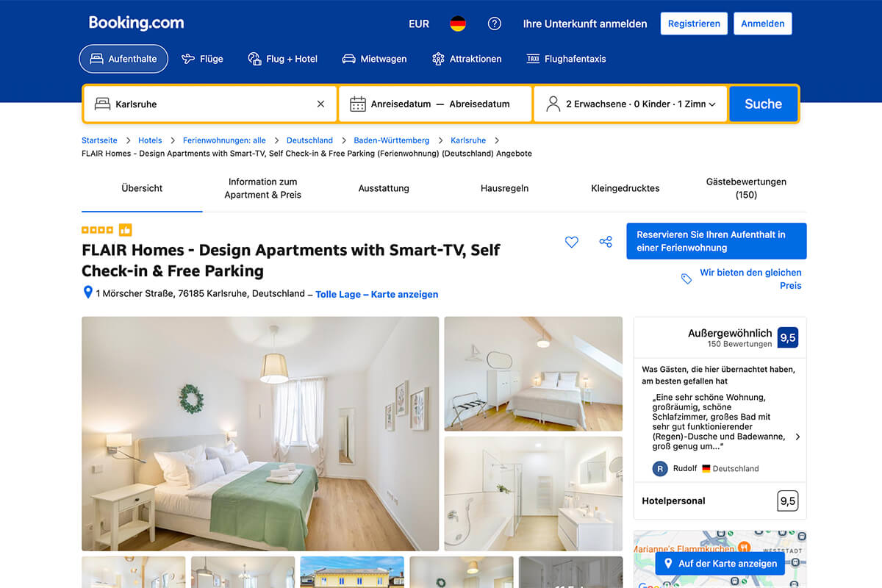Open the Flüge flights section

[x=201, y=59]
